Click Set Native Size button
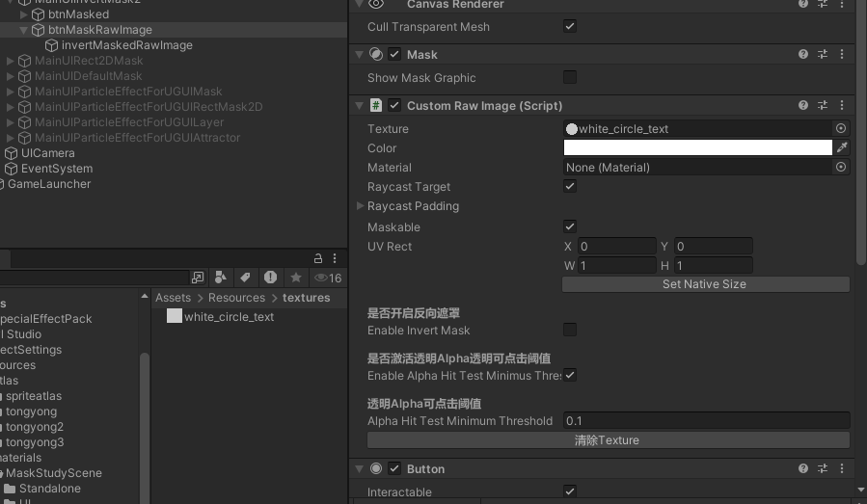The height and width of the screenshot is (504, 867). tap(706, 284)
